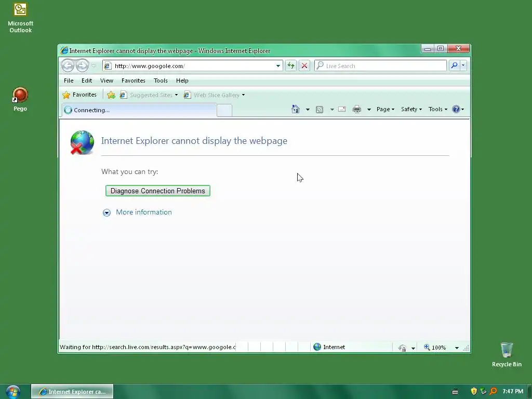This screenshot has width=532, height=399.
Task: Open the Recycle Bin desktop icon
Action: pos(507,354)
